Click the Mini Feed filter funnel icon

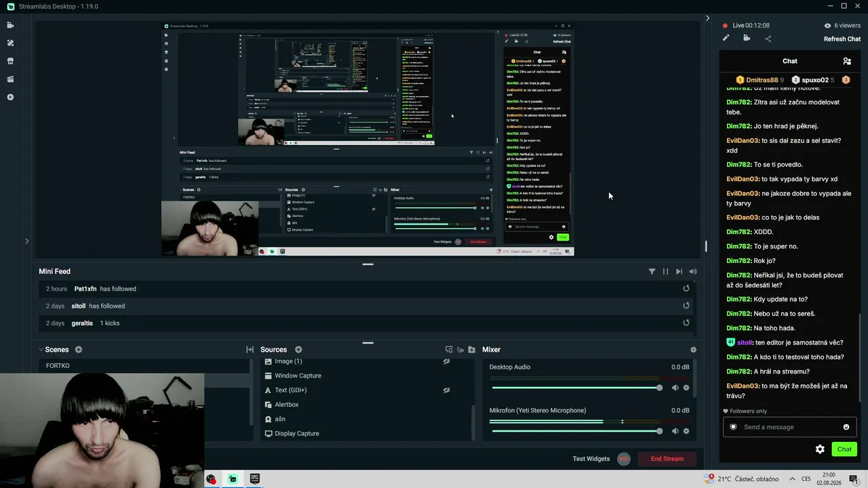click(652, 271)
